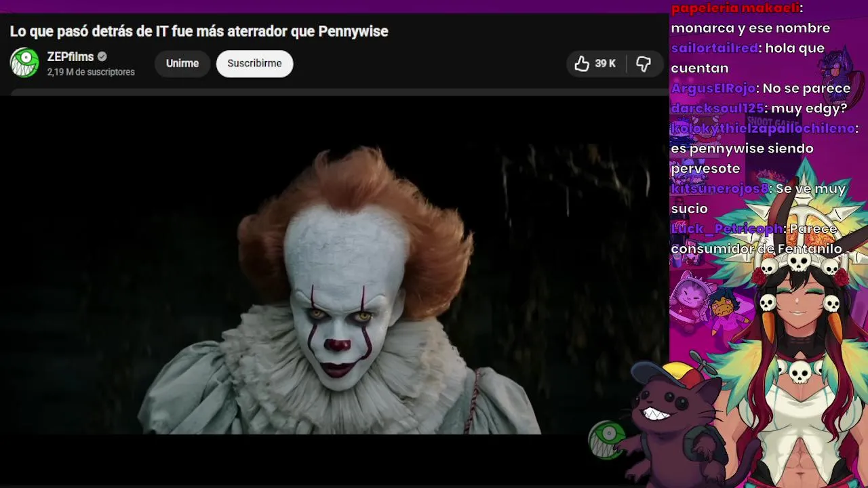Image resolution: width=868 pixels, height=488 pixels.
Task: Select chat username darcksoul125
Action: tap(717, 108)
